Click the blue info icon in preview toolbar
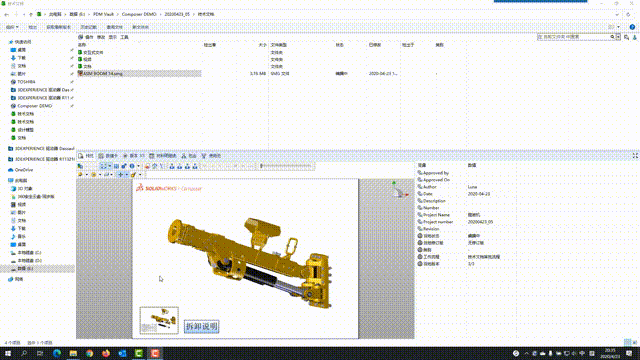Image resolution: width=640 pixels, height=360 pixels. click(x=132, y=166)
